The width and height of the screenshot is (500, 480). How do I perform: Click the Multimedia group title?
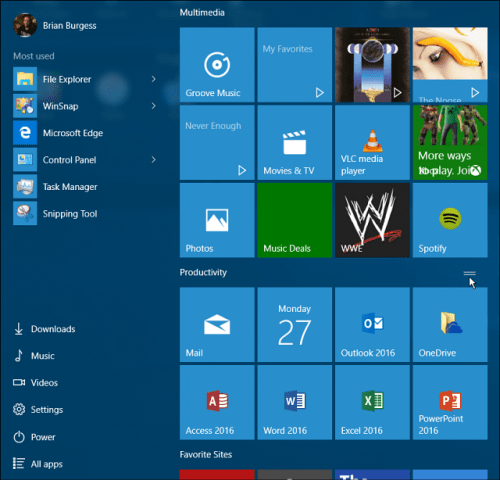click(202, 13)
